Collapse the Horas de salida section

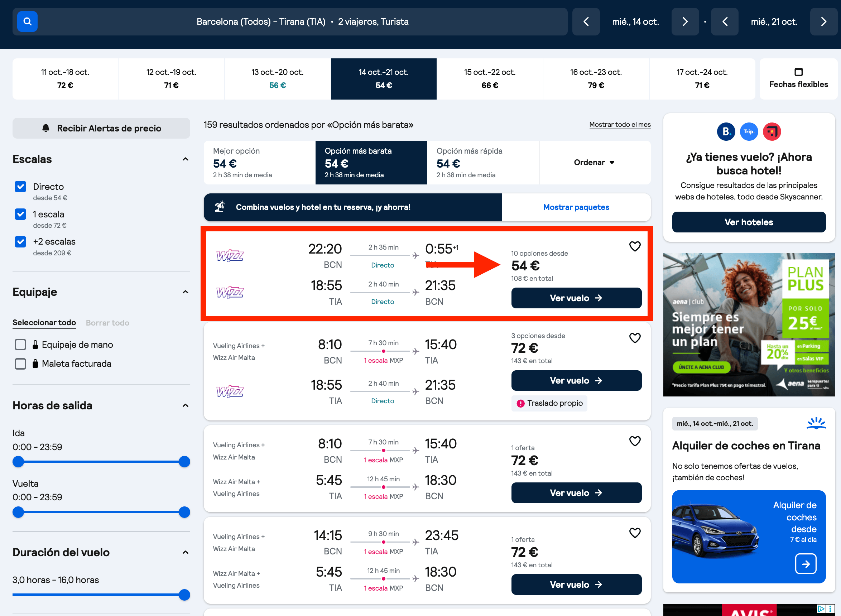(x=185, y=405)
